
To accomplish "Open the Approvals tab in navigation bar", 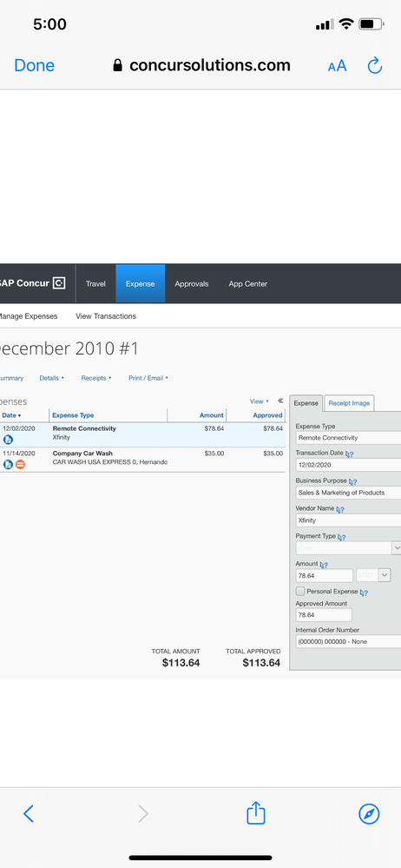I will (x=191, y=284).
